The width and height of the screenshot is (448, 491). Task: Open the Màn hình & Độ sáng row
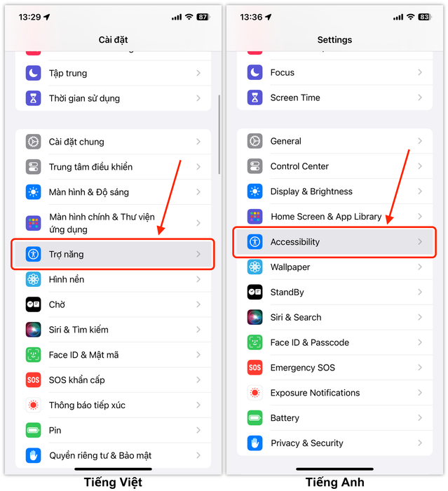click(113, 192)
